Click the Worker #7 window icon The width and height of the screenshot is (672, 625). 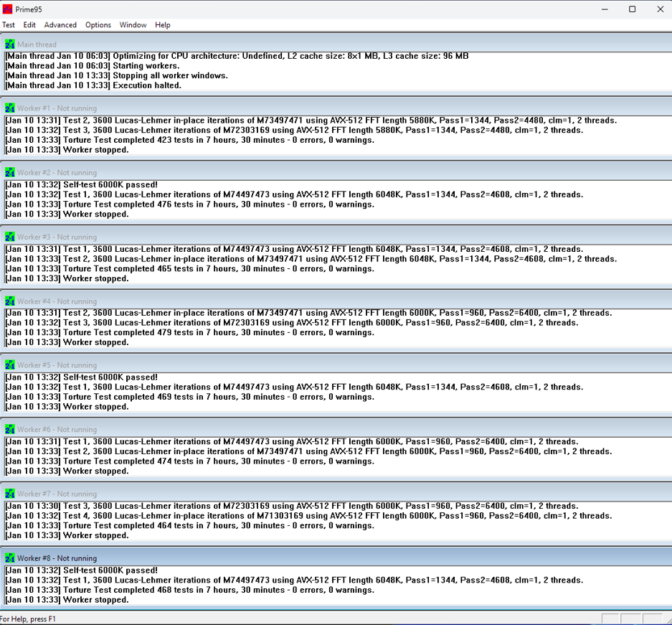tap(10, 494)
